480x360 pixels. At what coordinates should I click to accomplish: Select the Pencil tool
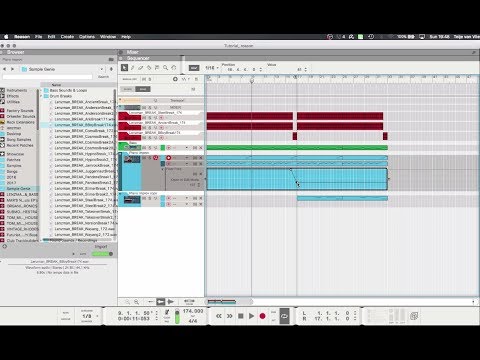tap(133, 68)
